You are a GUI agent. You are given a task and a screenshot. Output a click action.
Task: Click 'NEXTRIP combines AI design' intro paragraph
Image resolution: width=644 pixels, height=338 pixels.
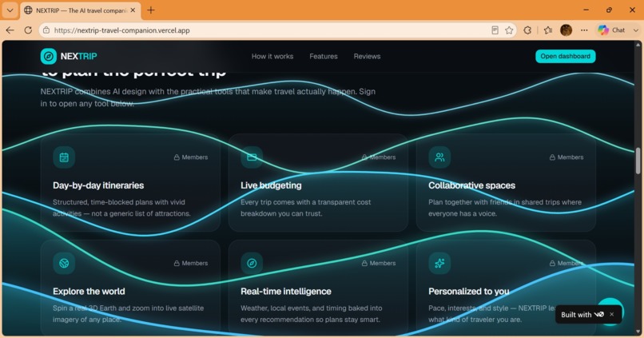coord(208,97)
